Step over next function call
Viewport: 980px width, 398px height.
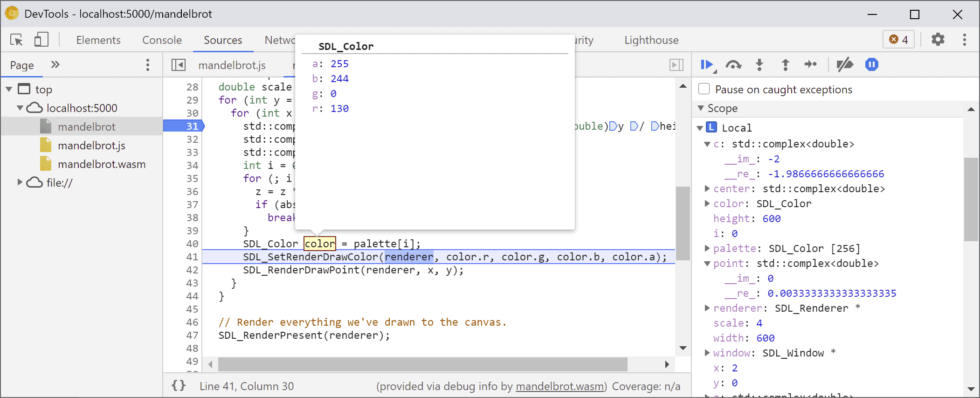pos(733,65)
